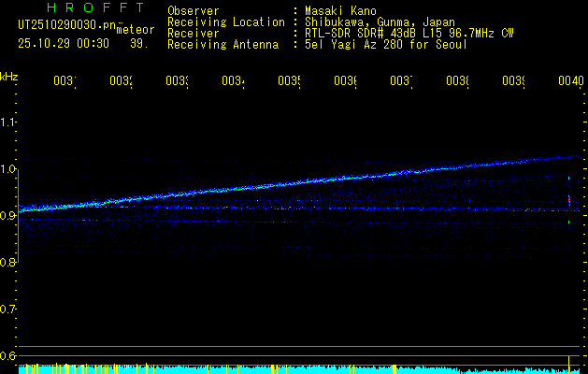Click the Observer label
This screenshot has width=588, height=374.
194,11
